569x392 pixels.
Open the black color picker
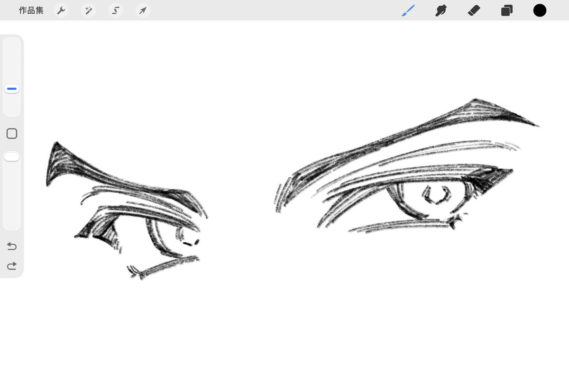point(540,10)
